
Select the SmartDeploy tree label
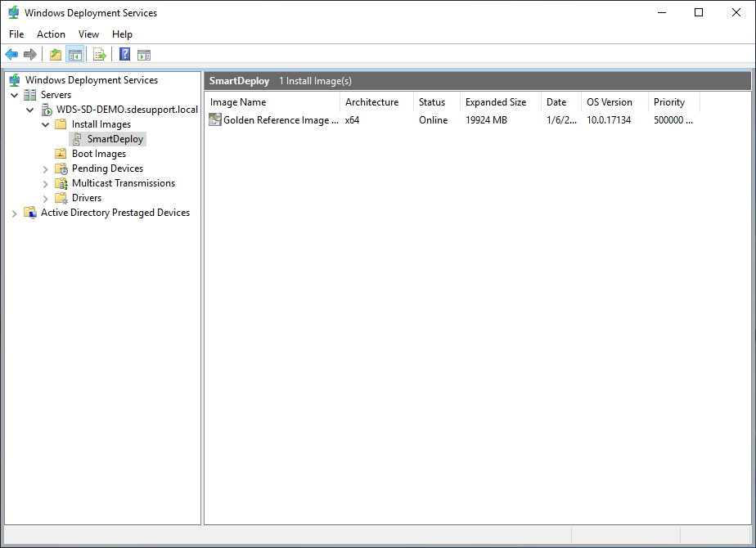click(x=115, y=139)
